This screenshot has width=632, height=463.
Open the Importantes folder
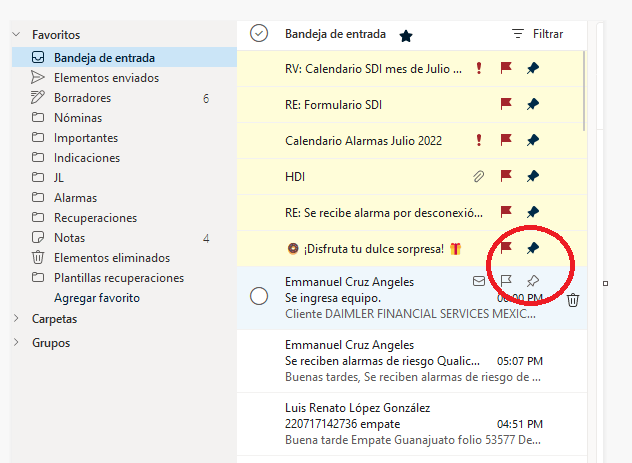pyautogui.click(x=124, y=138)
